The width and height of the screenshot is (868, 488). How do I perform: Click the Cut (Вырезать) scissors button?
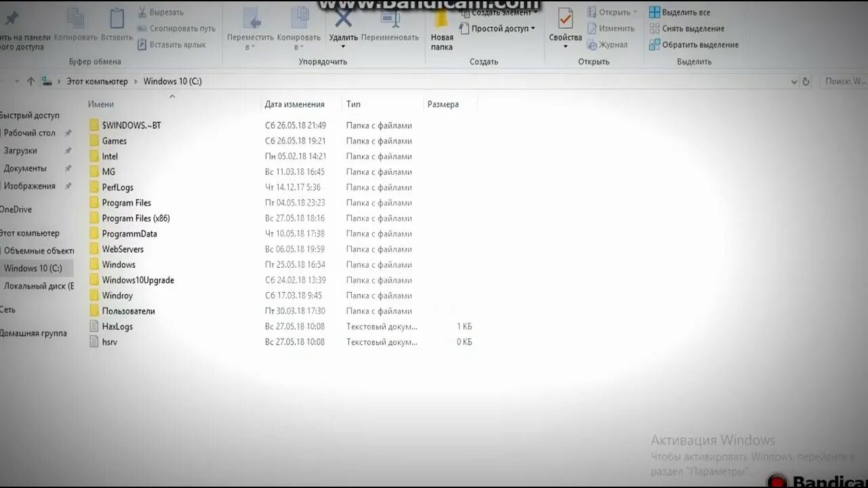point(160,12)
